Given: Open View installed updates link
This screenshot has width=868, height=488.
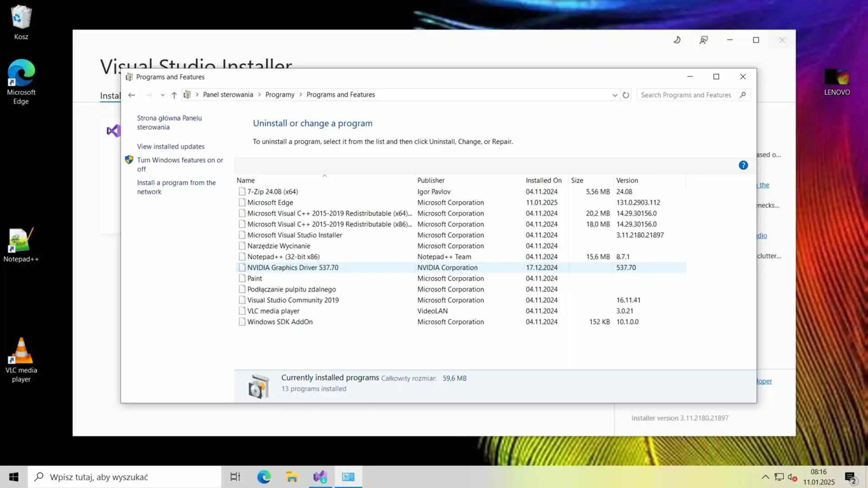Looking at the screenshot, I should (x=170, y=146).
